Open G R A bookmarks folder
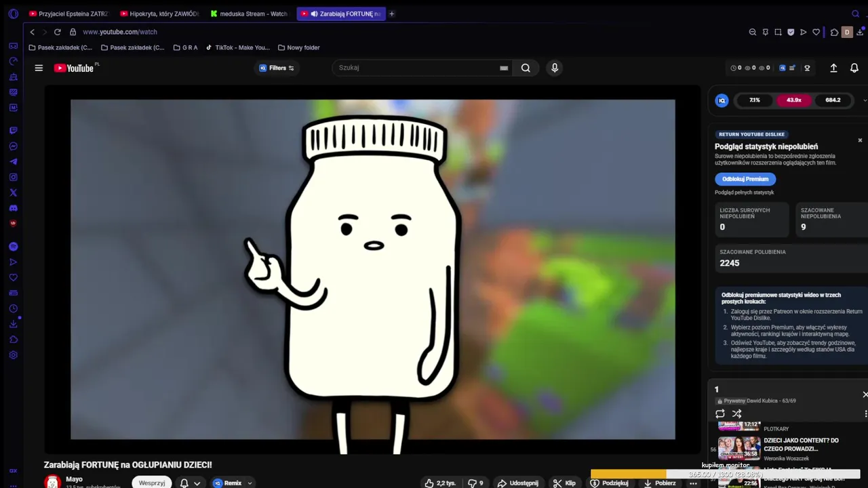Image resolution: width=868 pixels, height=488 pixels. click(x=185, y=47)
